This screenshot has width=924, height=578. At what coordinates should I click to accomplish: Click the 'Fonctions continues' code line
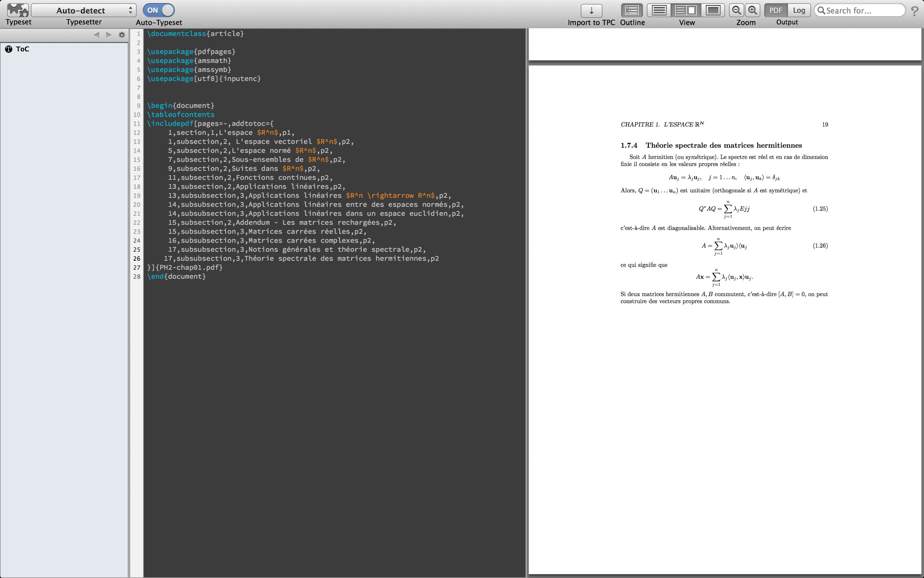251,177
